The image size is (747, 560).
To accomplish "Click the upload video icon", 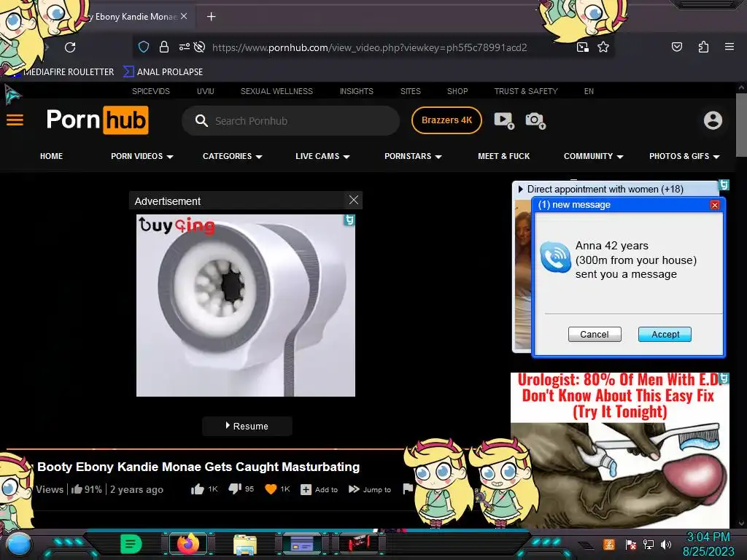I will 504,120.
